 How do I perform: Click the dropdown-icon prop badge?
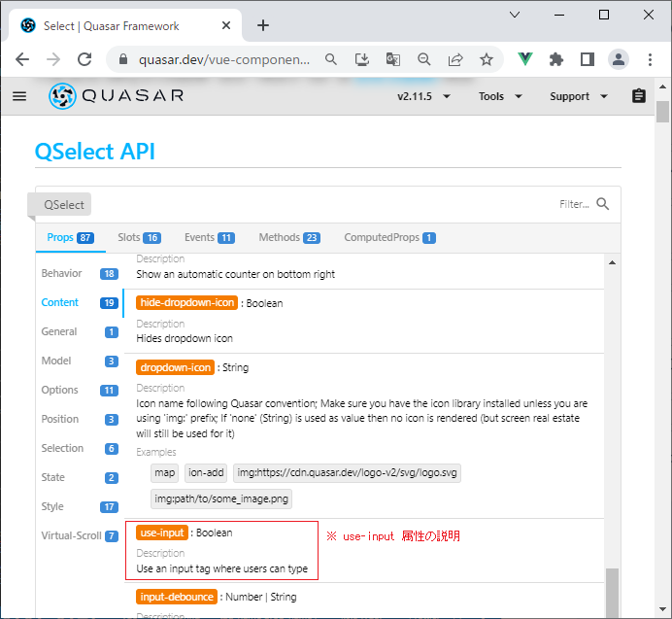pyautogui.click(x=176, y=367)
